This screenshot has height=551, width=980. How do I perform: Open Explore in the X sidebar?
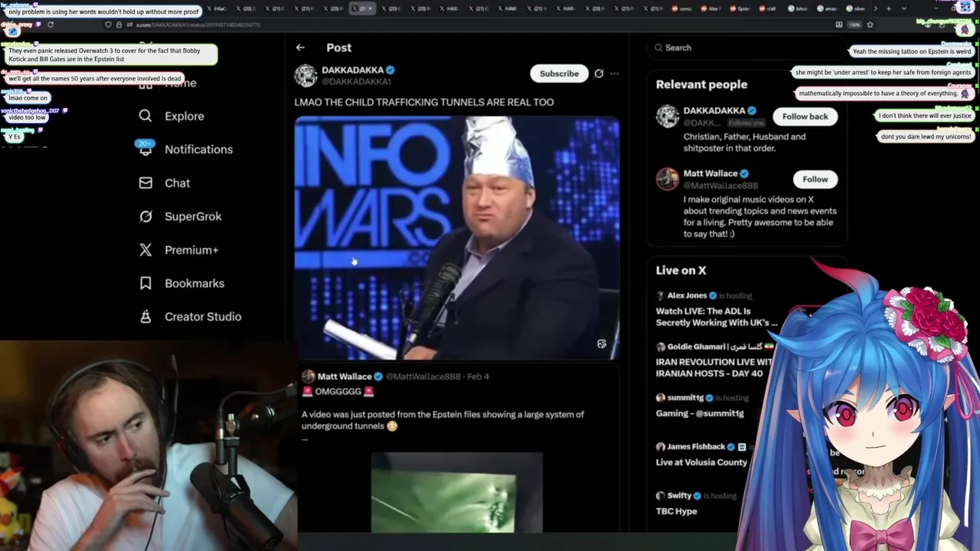[185, 116]
